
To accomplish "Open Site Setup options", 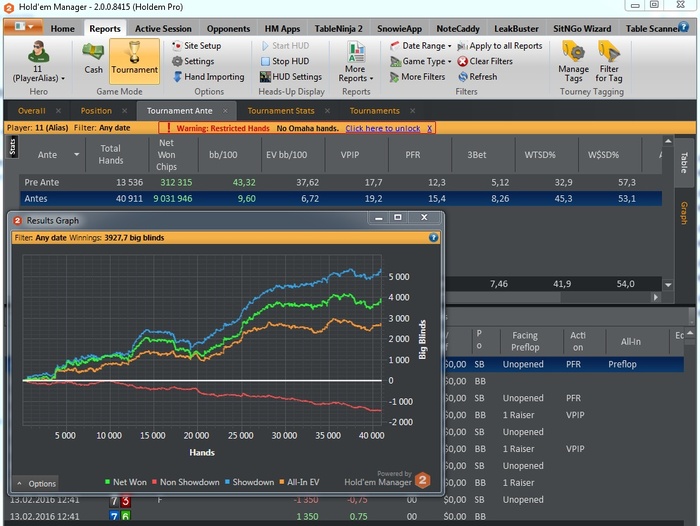I will click(x=197, y=46).
